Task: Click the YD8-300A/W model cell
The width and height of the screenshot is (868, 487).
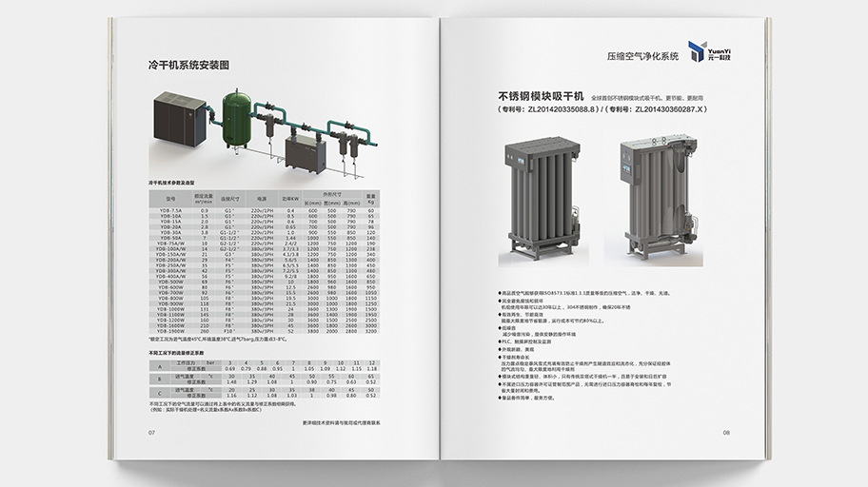Action: (x=170, y=271)
